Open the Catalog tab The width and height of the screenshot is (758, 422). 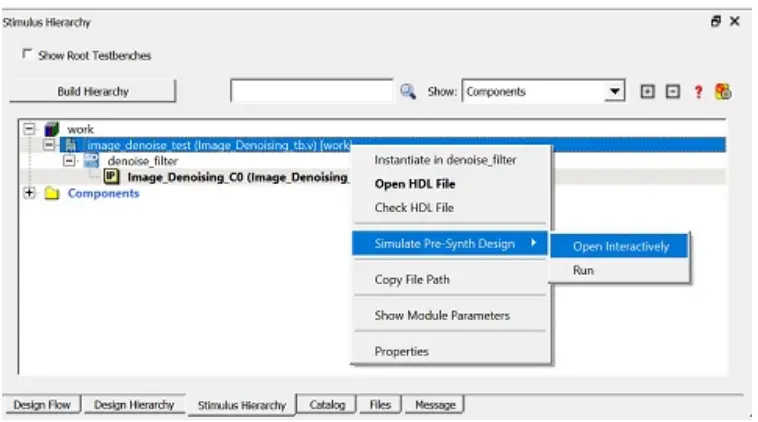coord(327,405)
